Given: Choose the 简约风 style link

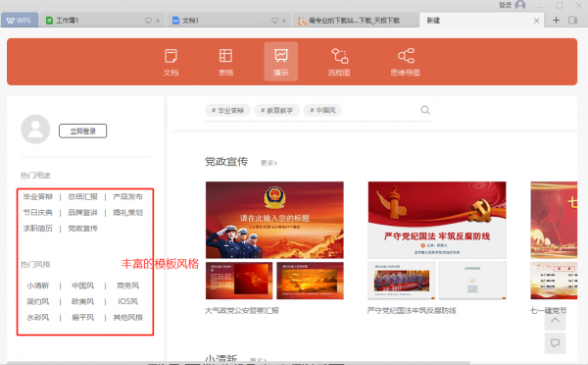Looking at the screenshot, I should click(38, 301).
